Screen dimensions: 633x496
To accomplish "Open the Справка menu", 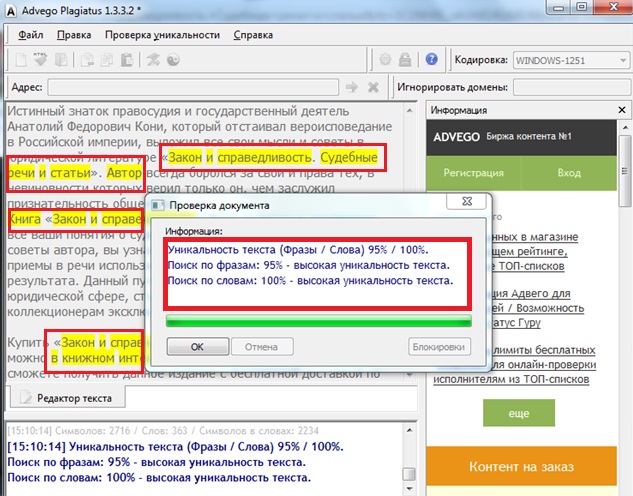I will point(253,35).
